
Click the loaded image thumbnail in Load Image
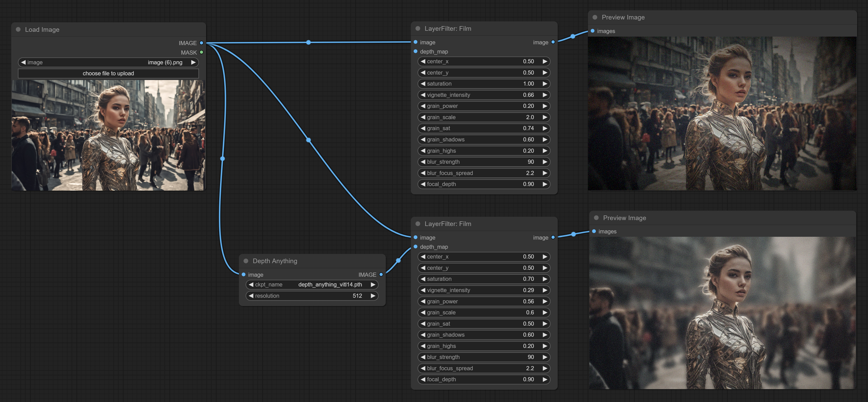tap(108, 135)
